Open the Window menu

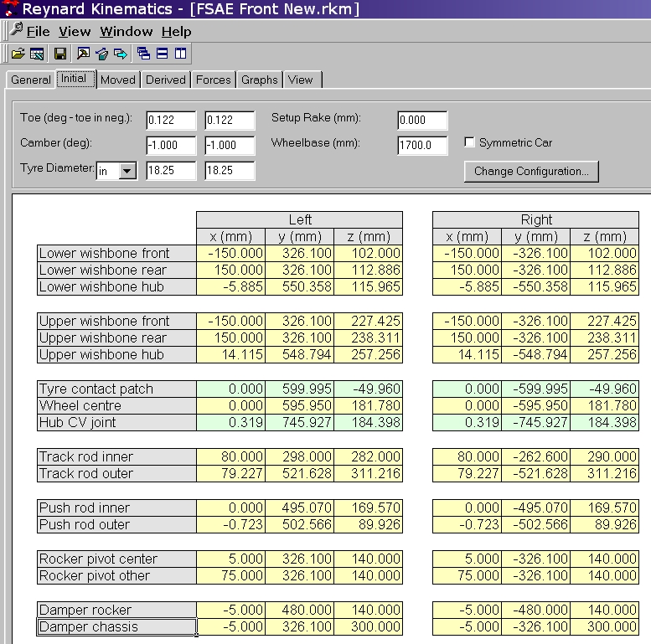[126, 32]
